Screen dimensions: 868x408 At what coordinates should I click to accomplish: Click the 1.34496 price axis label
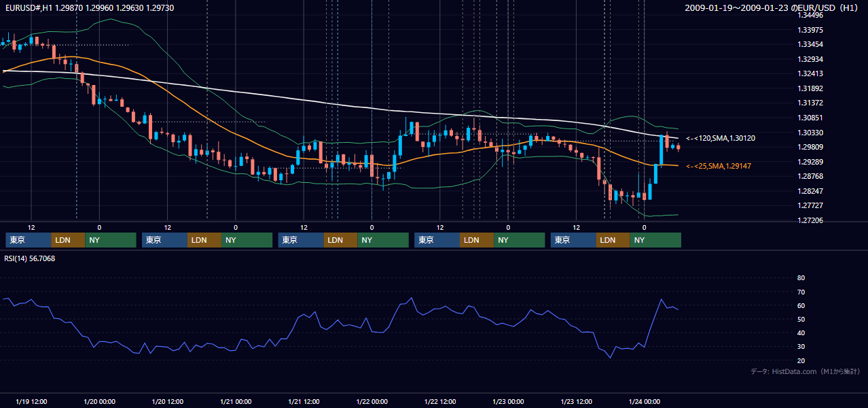[810, 15]
